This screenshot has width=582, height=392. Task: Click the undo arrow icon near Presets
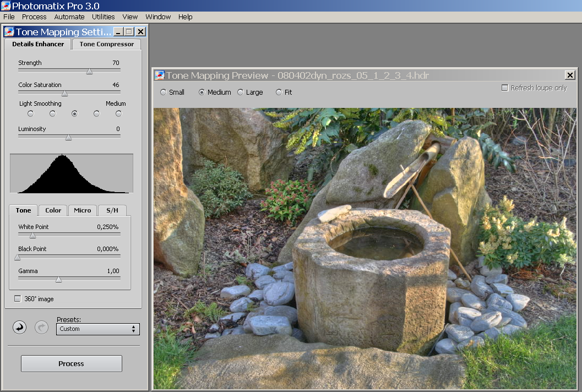pos(19,328)
